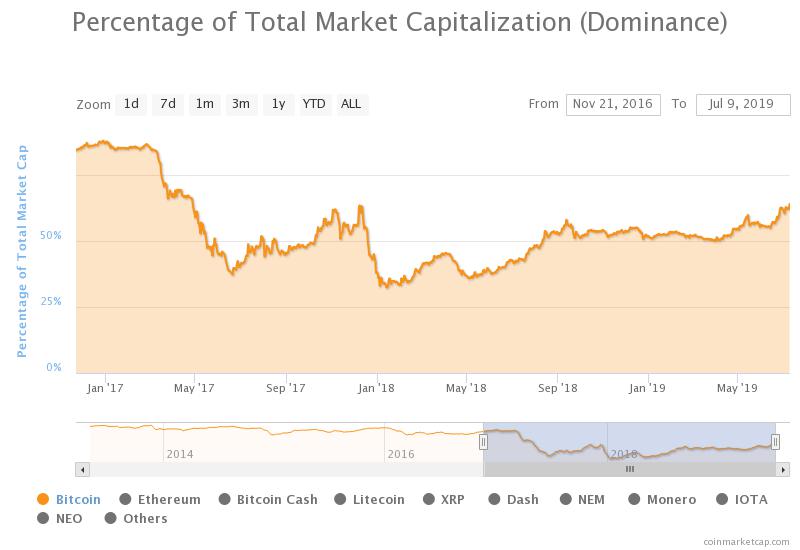Click the NEM legend dot
Screen dimensions: 800x550
(566, 500)
